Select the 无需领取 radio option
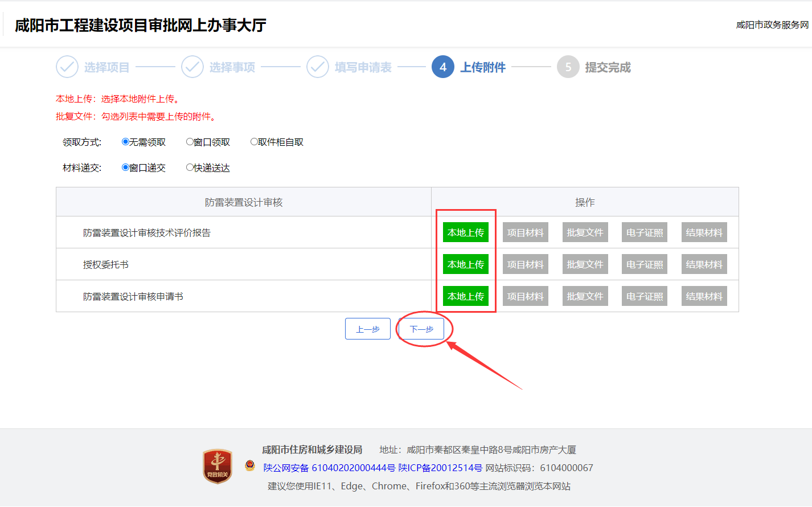The image size is (812, 507). (125, 142)
